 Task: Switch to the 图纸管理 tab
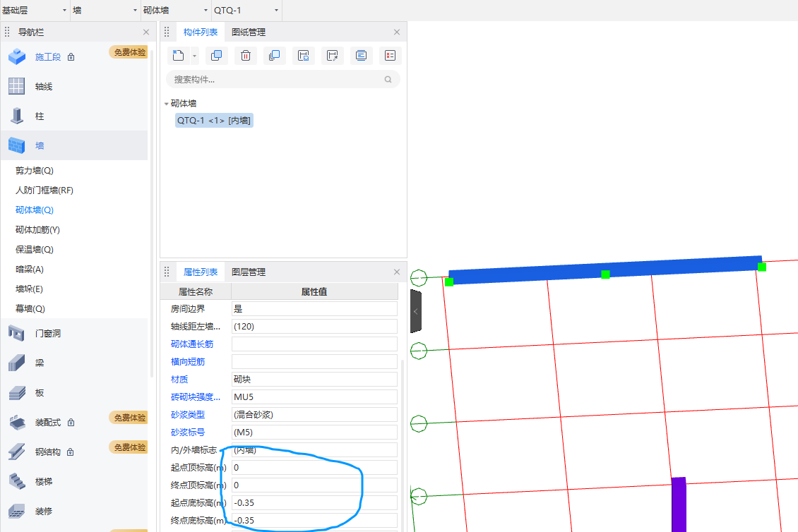point(249,32)
